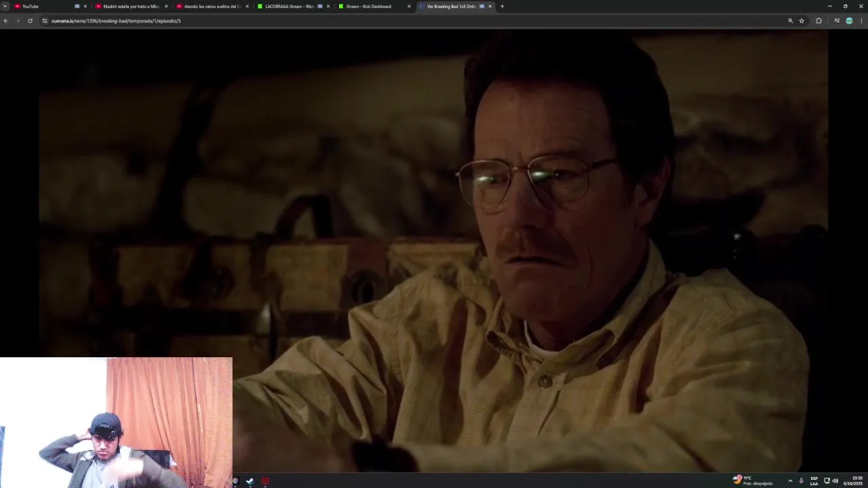
Task: Bookmark this page with the star icon
Action: pyautogui.click(x=802, y=21)
